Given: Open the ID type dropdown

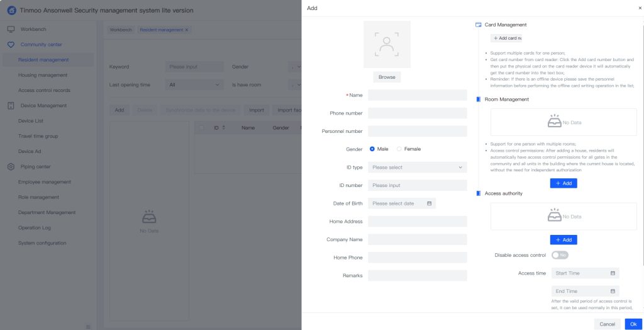Looking at the screenshot, I should [x=418, y=168].
